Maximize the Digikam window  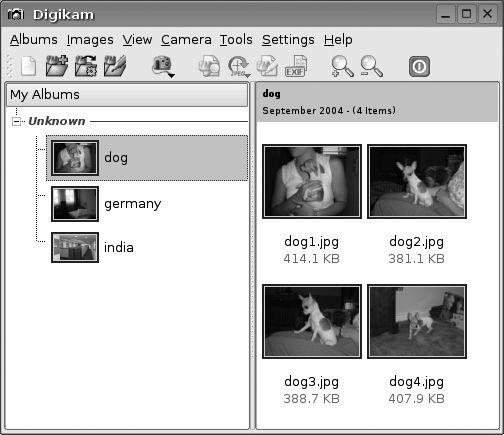[467, 14]
